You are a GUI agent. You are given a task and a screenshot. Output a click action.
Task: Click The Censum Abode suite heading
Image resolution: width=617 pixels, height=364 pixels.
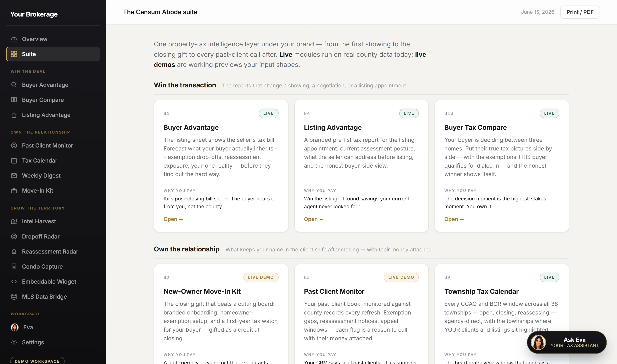pos(160,12)
